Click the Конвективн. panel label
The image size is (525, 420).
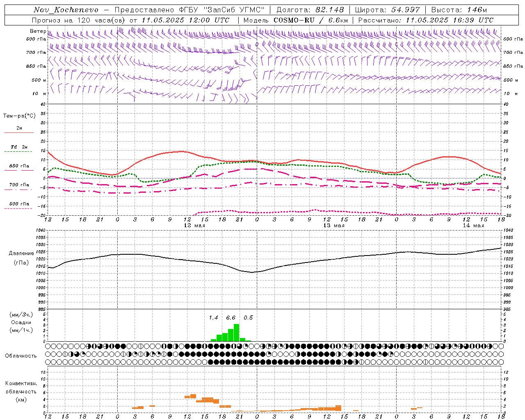[x=21, y=383]
